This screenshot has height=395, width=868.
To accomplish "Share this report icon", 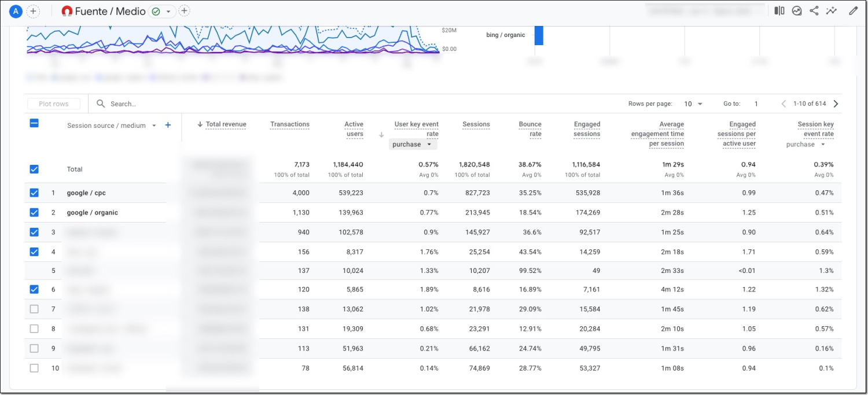I will click(814, 10).
